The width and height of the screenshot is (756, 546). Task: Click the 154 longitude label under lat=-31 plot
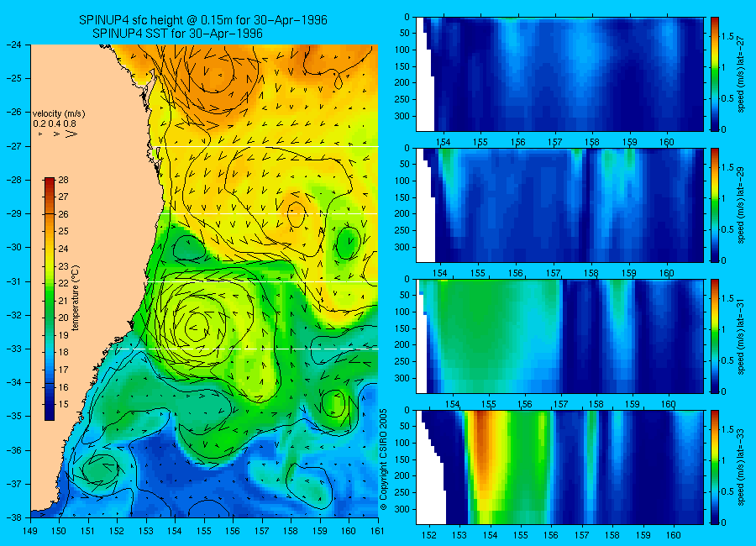(452, 404)
